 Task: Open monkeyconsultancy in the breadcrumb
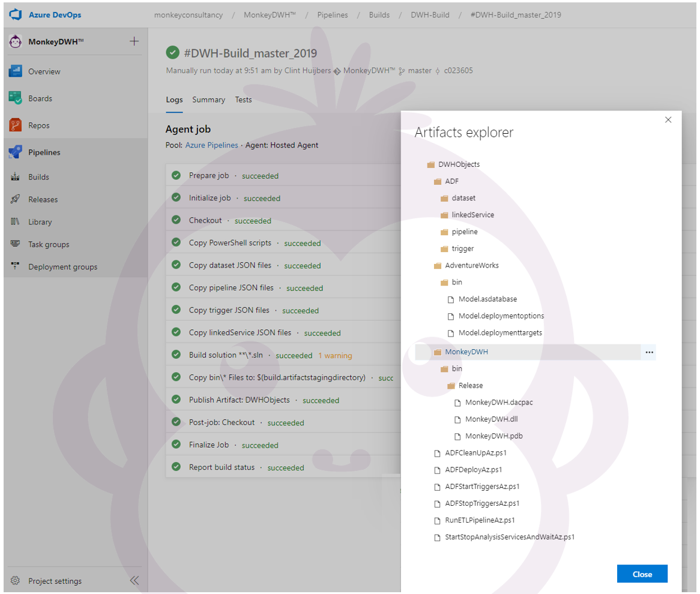point(189,15)
